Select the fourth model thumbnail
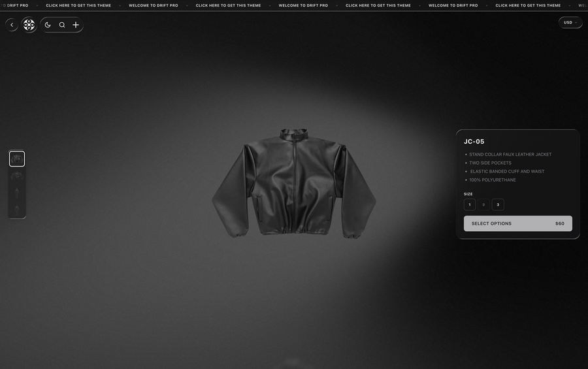 click(17, 210)
